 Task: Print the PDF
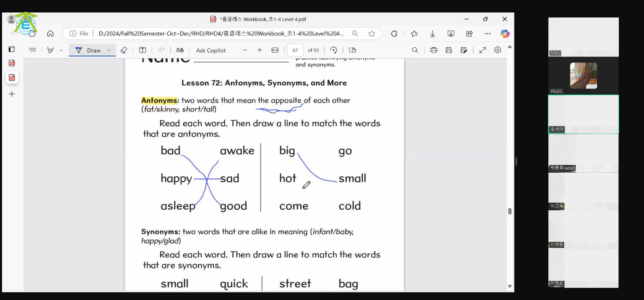click(x=434, y=50)
